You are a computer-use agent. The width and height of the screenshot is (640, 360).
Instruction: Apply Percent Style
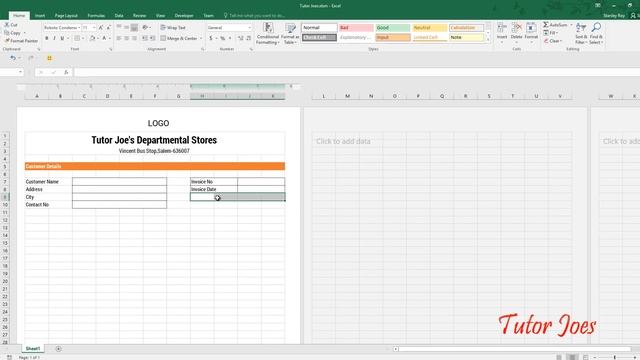coord(223,38)
